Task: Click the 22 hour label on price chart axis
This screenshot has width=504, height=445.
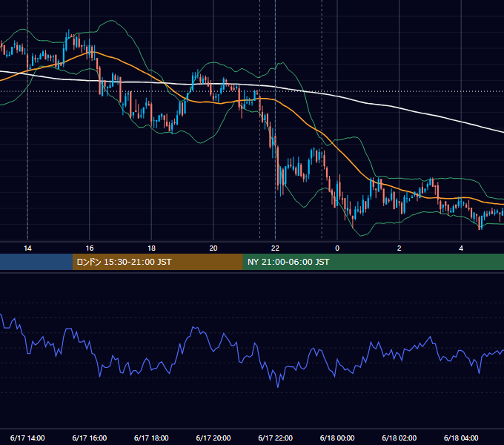Action: pyautogui.click(x=275, y=248)
